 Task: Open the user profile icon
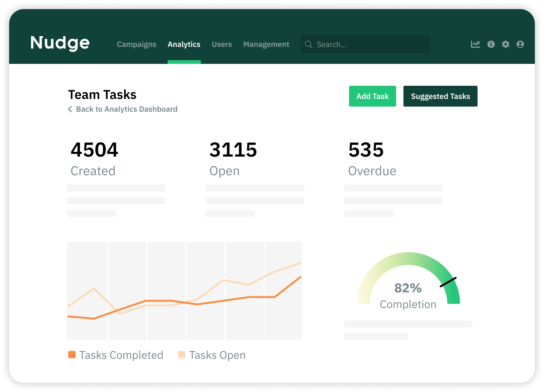click(x=520, y=44)
